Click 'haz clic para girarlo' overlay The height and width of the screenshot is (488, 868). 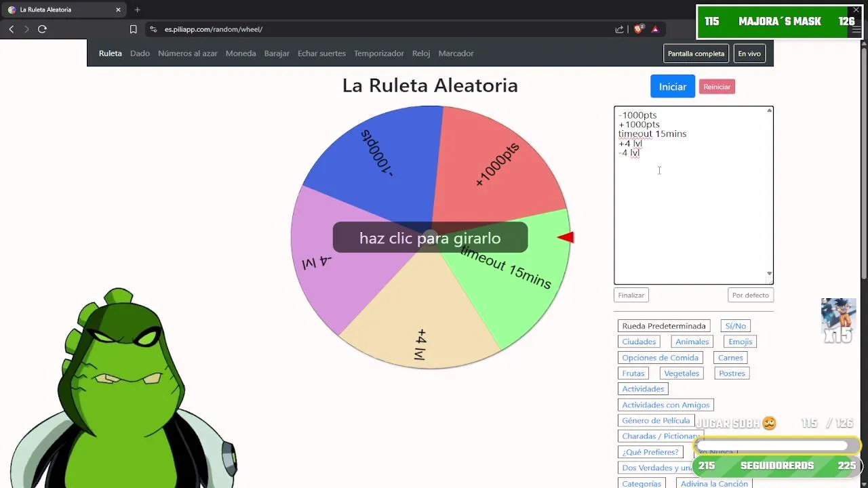430,238
